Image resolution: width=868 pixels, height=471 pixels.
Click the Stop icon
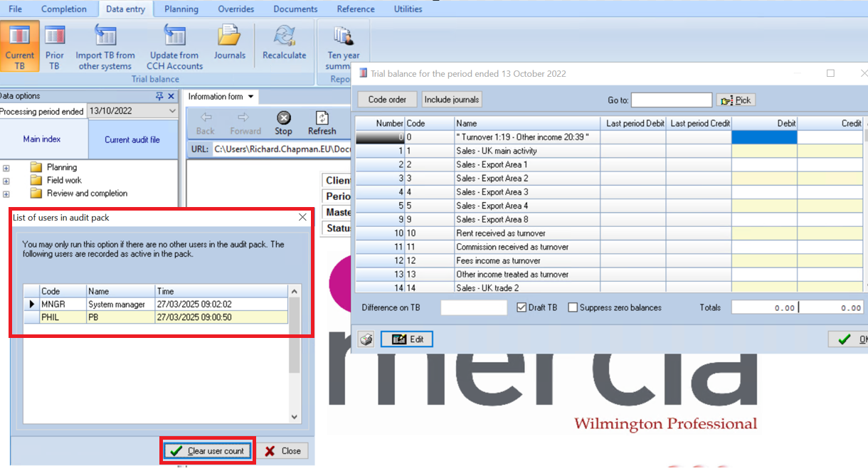pyautogui.click(x=283, y=123)
